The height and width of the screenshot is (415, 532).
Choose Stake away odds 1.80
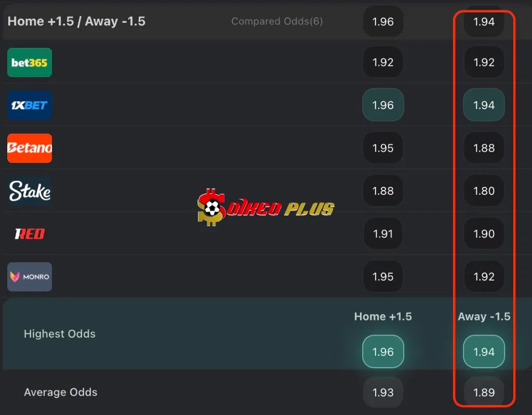tap(484, 191)
